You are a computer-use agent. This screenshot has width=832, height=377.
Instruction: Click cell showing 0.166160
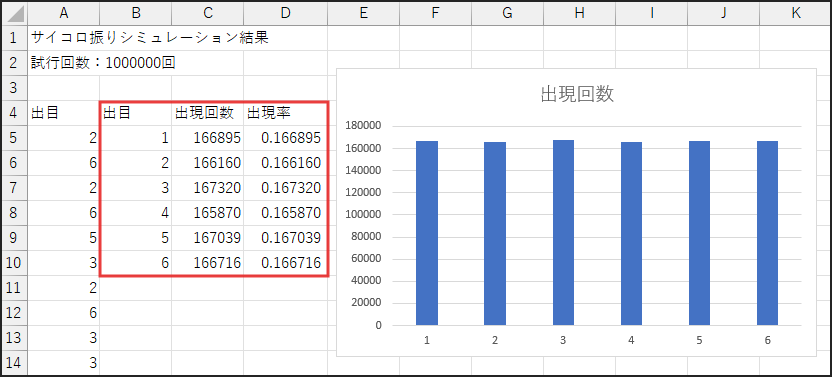[x=285, y=162]
